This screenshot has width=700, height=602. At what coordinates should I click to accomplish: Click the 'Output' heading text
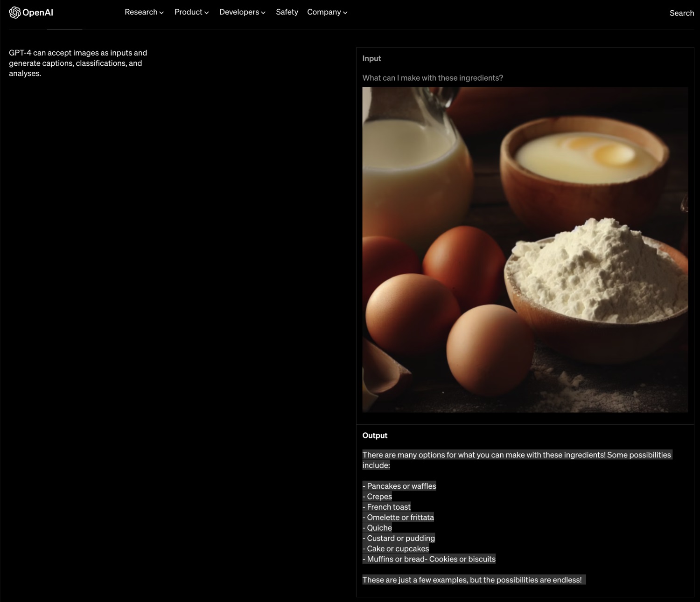coord(375,436)
